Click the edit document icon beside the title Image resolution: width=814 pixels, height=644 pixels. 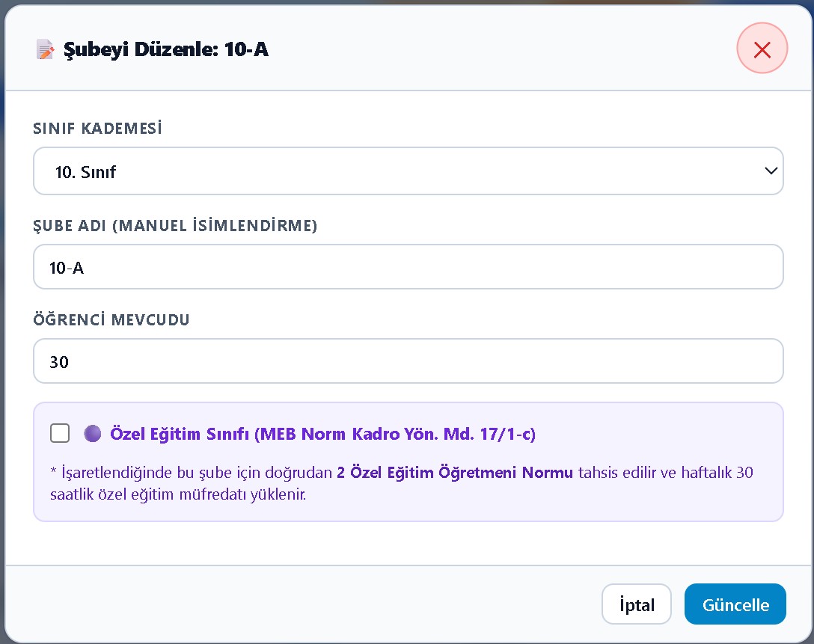pyautogui.click(x=45, y=49)
